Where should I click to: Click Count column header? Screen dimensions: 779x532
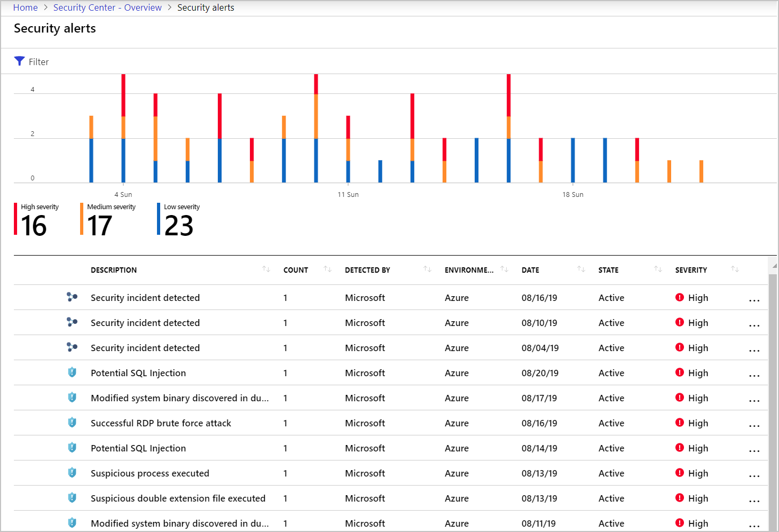pos(296,270)
